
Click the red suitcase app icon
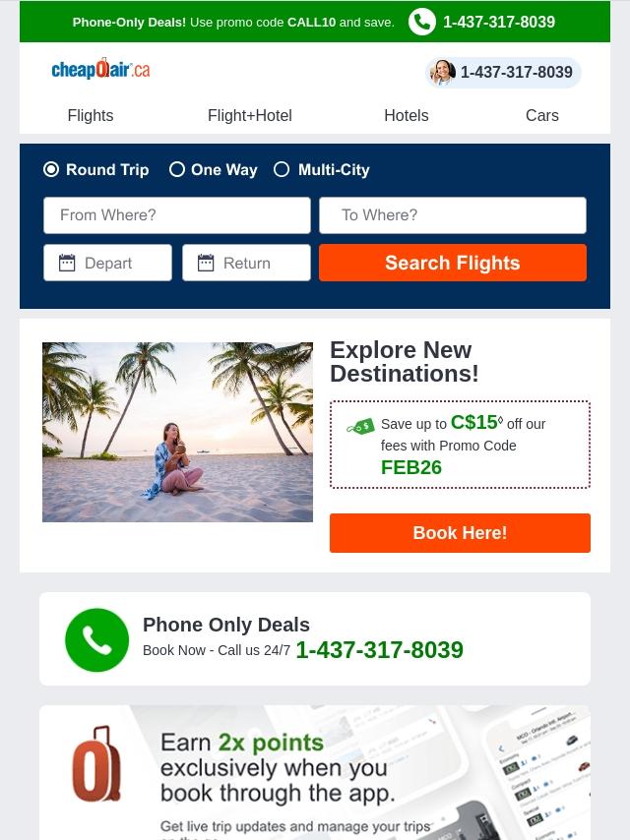tap(96, 763)
